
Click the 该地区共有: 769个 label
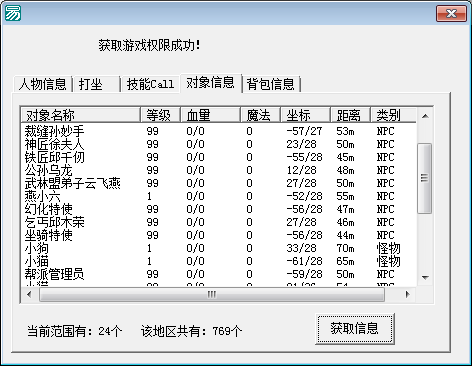(191, 331)
